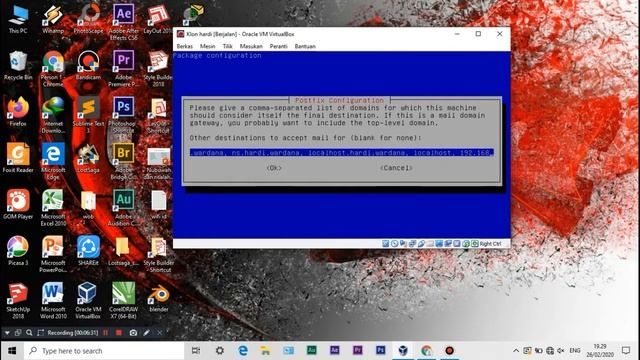Viewport: 640px width, 360px height.
Task: Show hidden system tray icons chevron
Action: pyautogui.click(x=516, y=351)
